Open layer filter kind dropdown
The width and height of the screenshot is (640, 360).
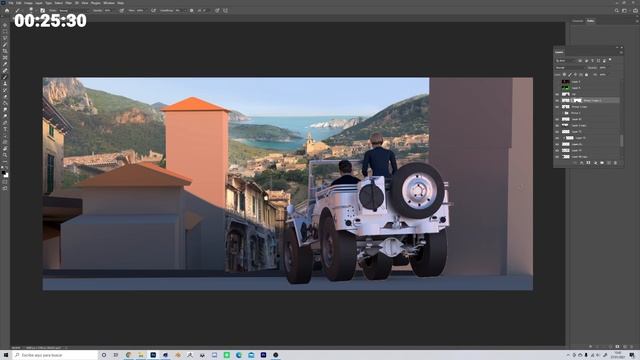565,60
